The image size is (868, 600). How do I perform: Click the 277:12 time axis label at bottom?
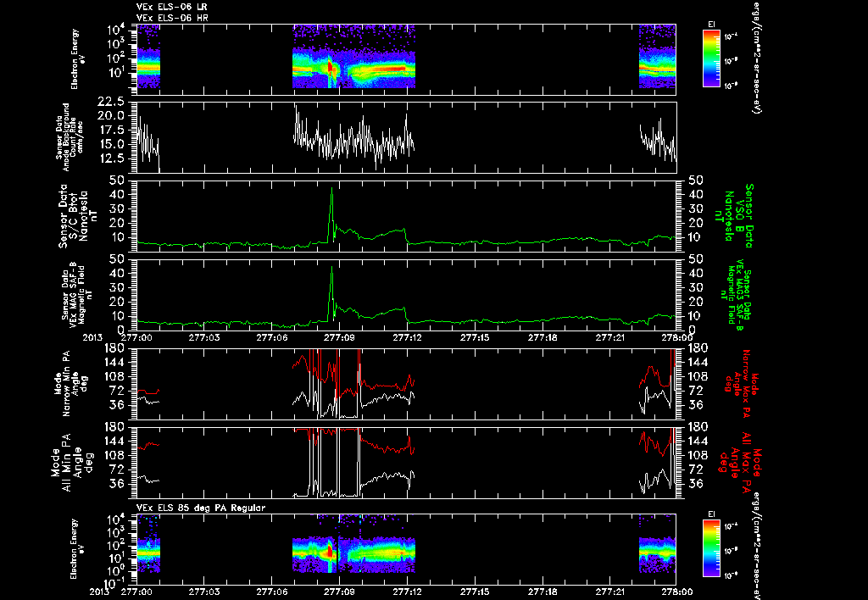[x=408, y=592]
